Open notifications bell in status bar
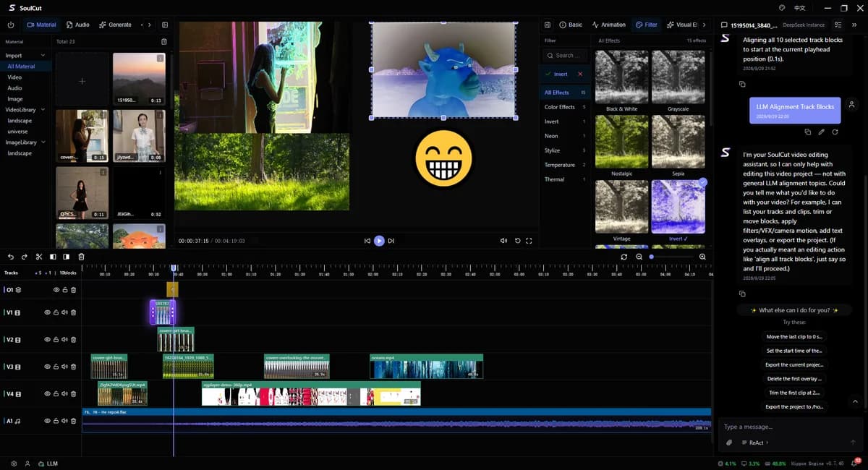 click(856, 463)
